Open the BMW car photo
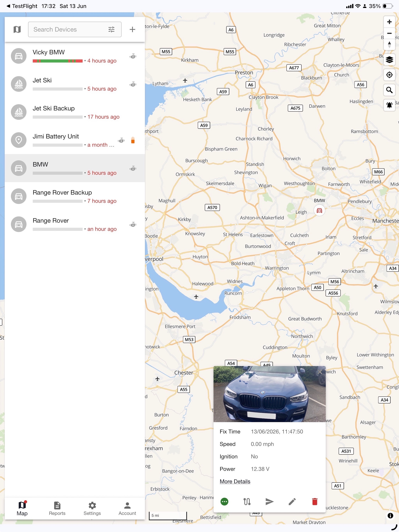This screenshot has height=532, width=399. (x=269, y=394)
